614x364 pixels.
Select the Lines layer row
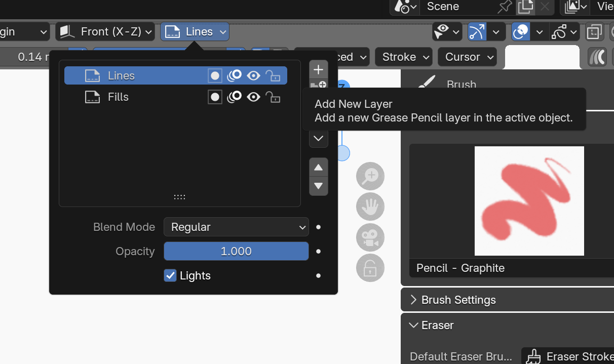pyautogui.click(x=176, y=76)
